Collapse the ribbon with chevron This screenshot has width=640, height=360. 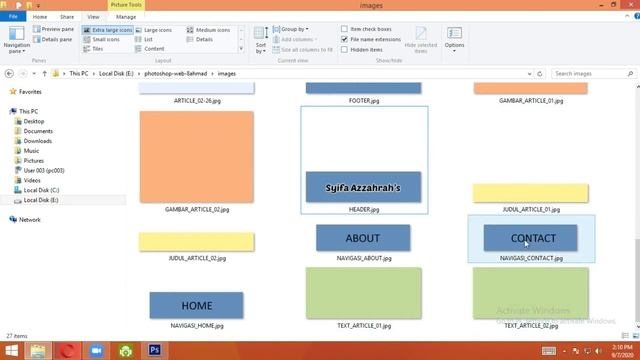coord(627,16)
